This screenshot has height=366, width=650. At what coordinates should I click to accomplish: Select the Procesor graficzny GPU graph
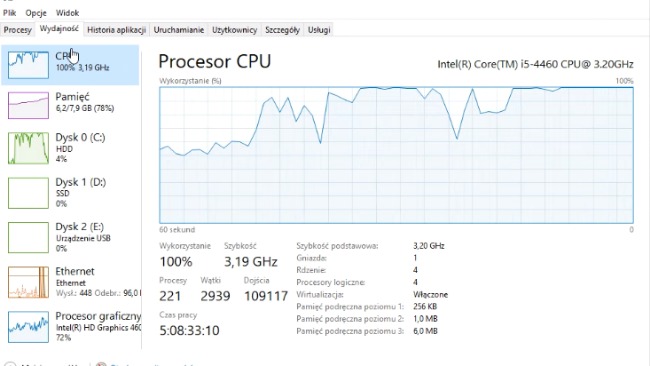[x=28, y=327]
